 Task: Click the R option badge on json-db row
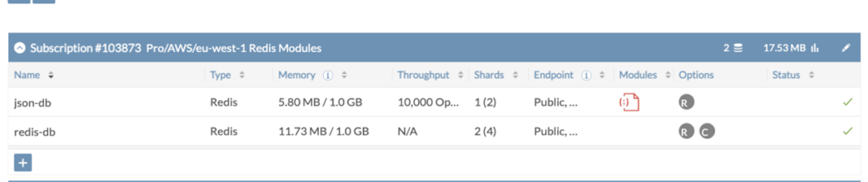point(686,102)
